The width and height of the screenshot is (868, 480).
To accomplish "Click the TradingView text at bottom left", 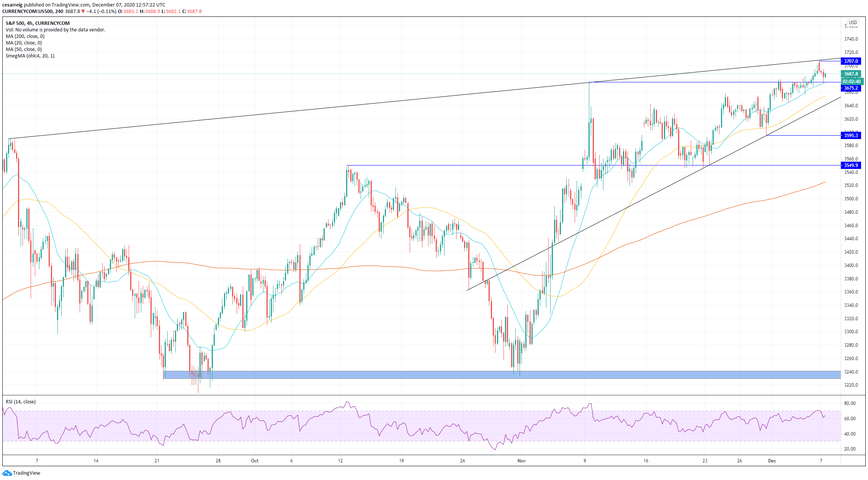I will click(x=26, y=473).
